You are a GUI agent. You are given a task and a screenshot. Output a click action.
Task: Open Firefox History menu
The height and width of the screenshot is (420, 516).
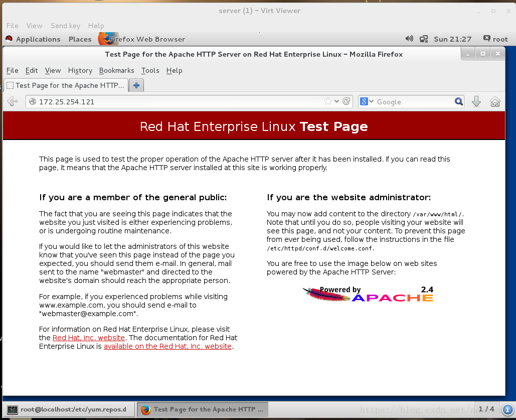click(80, 70)
